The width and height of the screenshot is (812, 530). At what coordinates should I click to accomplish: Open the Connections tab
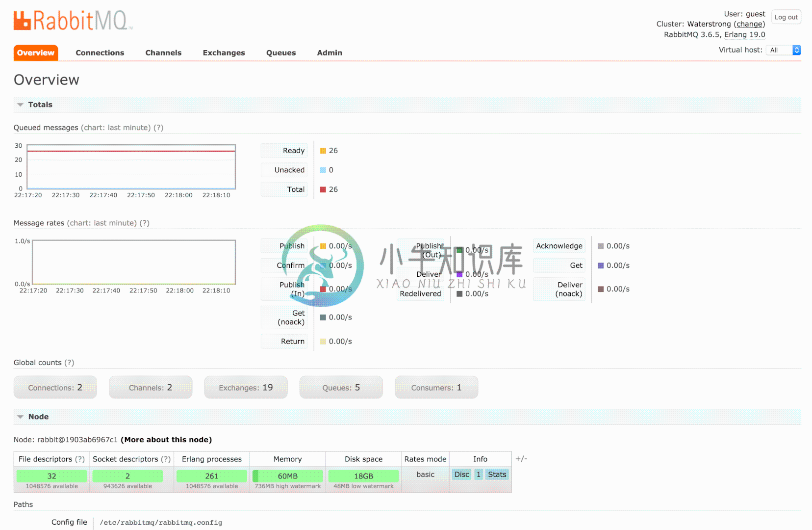click(100, 53)
